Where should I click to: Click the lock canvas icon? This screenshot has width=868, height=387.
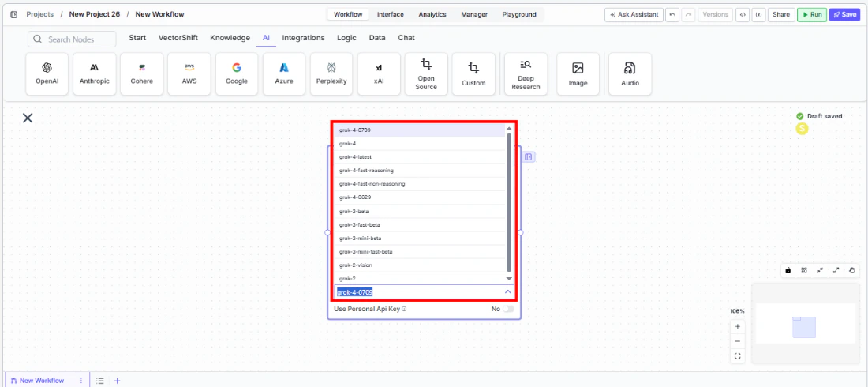pyautogui.click(x=788, y=271)
